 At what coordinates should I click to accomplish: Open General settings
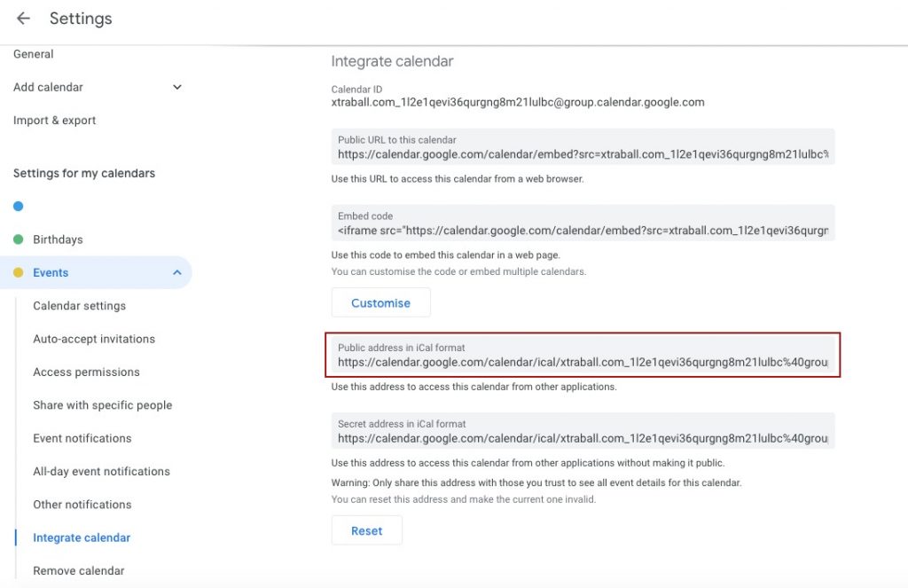click(x=34, y=54)
